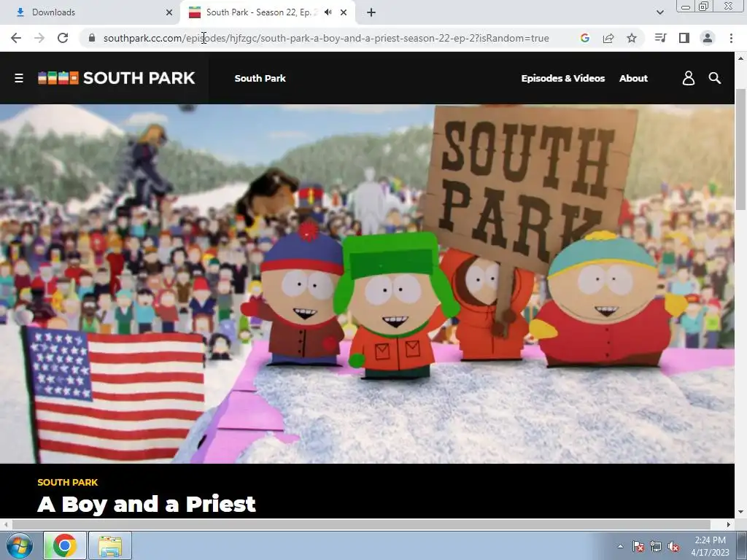Image resolution: width=747 pixels, height=560 pixels.
Task: Open File Explorer from the taskbar
Action: [110, 545]
